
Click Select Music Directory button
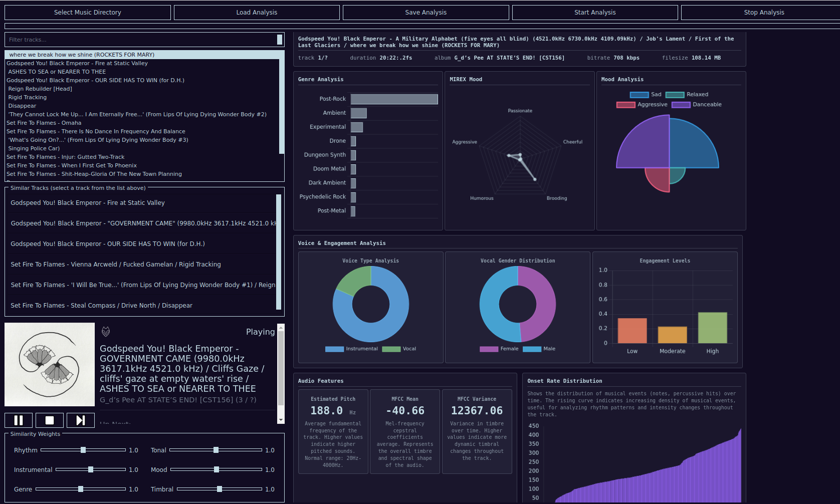[x=88, y=13]
